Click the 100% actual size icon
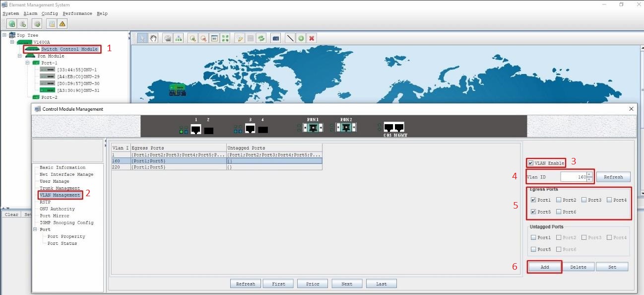Screen dimensions: 644x295 pos(215,38)
